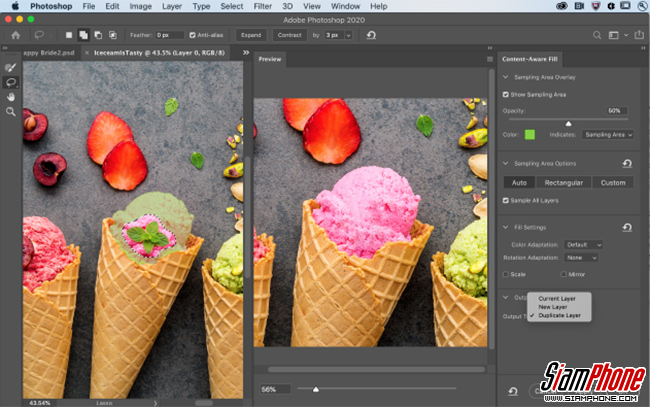Open the workspace switcher icon

[614, 35]
